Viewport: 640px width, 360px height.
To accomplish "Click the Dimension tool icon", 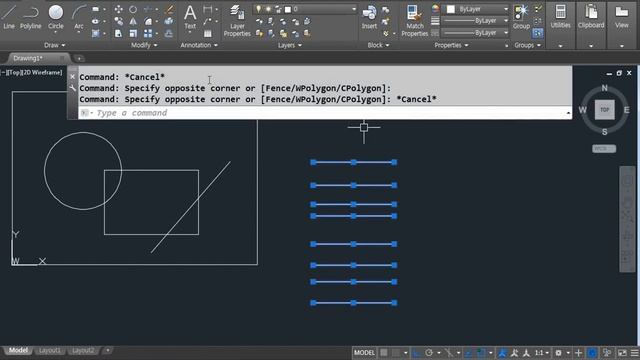I will point(208,9).
